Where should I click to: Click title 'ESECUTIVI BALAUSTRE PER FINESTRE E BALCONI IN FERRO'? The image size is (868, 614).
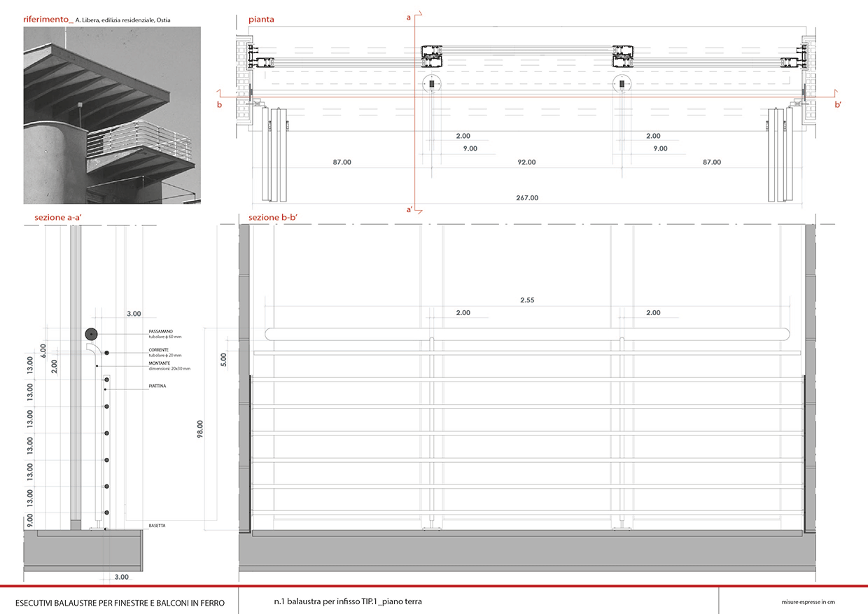(x=120, y=602)
